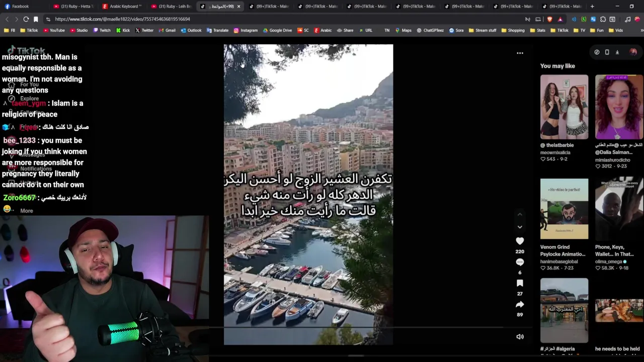Go back with the browser back arrow
Image resolution: width=644 pixels, height=362 pixels.
point(7,19)
